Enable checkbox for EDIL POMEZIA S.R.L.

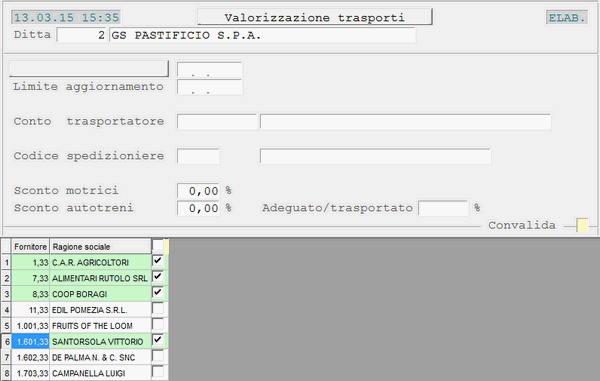point(158,308)
